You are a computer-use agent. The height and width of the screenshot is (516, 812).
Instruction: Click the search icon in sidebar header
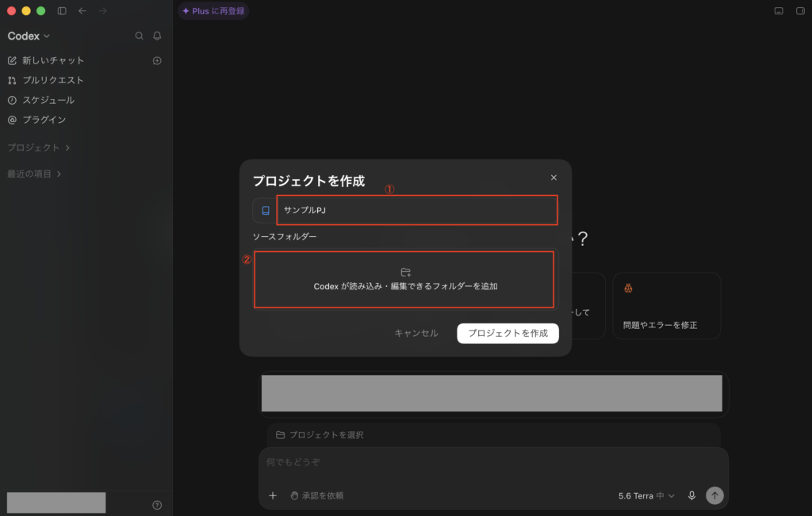(x=139, y=36)
